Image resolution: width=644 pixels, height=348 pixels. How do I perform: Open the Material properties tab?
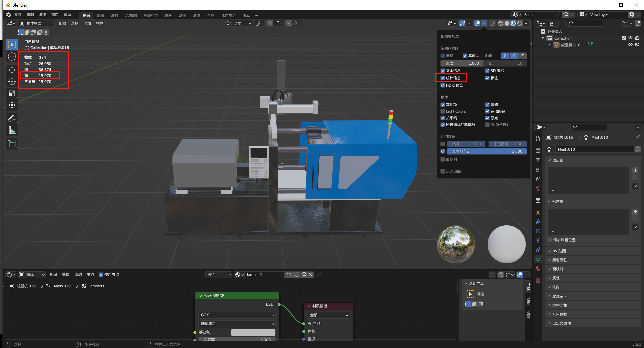538,268
